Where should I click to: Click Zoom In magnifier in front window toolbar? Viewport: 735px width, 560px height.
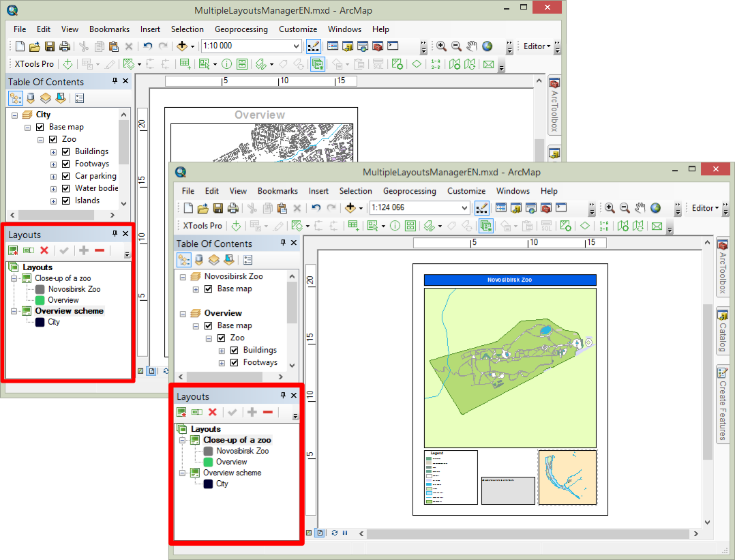pyautogui.click(x=610, y=208)
